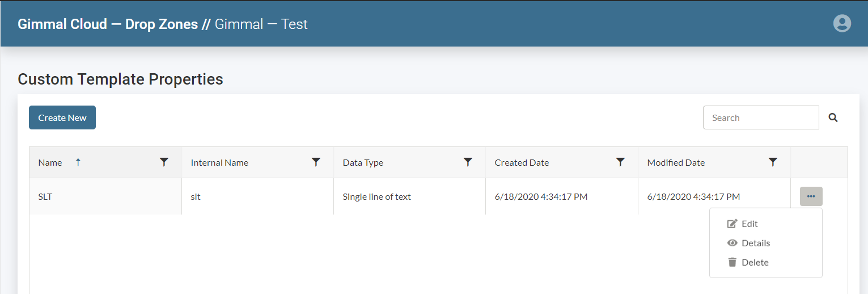Image resolution: width=868 pixels, height=294 pixels.
Task: Select Delete from the row actions menu
Action: 755,262
